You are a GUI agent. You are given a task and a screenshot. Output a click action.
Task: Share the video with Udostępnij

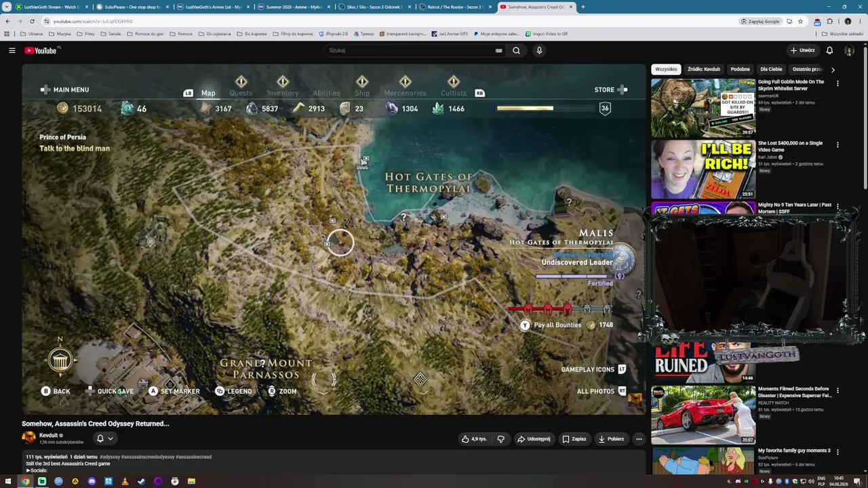click(x=534, y=439)
